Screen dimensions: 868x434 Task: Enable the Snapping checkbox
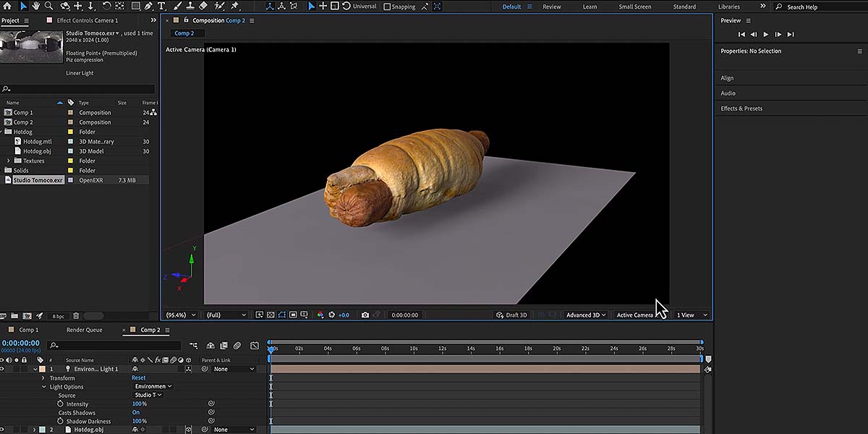pos(387,7)
